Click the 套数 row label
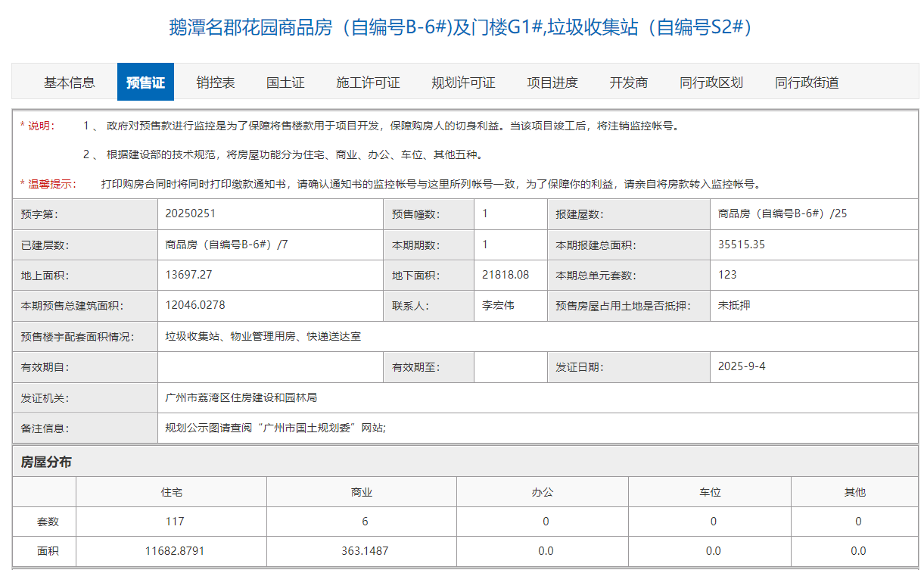Viewport: 924px width, 570px height. [x=48, y=522]
